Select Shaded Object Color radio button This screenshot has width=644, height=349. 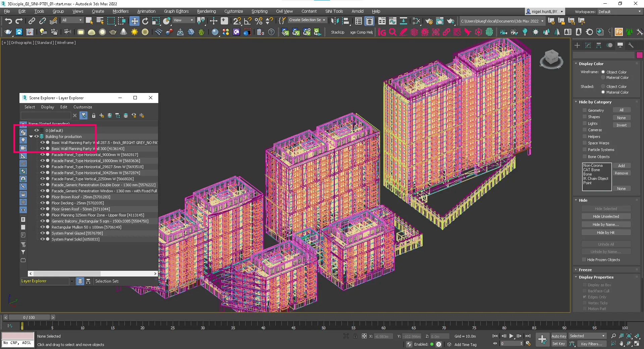pyautogui.click(x=603, y=86)
